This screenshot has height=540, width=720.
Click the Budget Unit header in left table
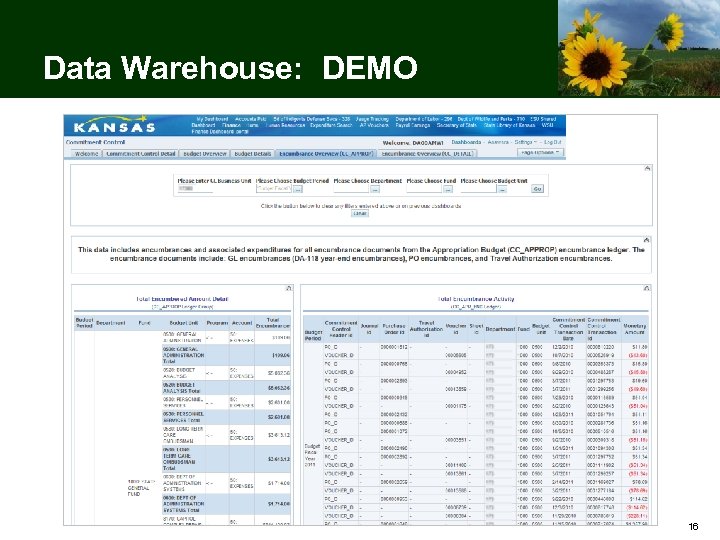(x=184, y=323)
